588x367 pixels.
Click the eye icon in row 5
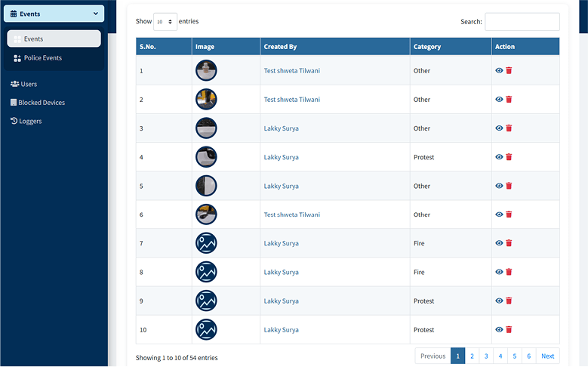click(499, 186)
